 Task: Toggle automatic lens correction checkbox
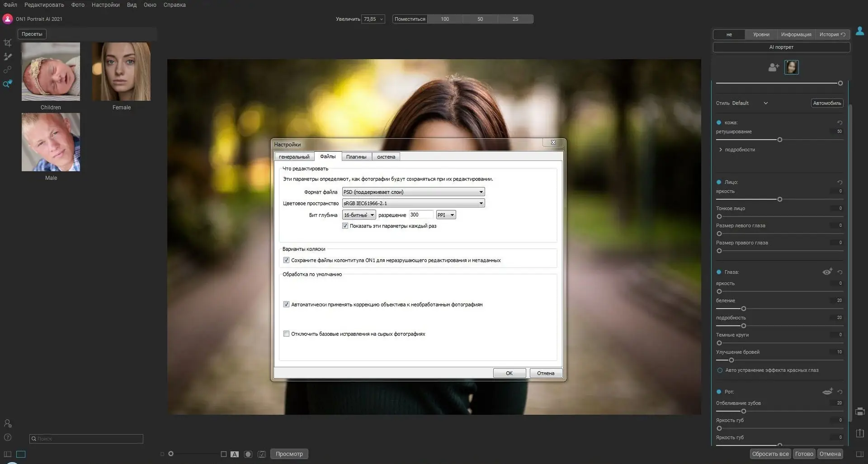tap(286, 304)
